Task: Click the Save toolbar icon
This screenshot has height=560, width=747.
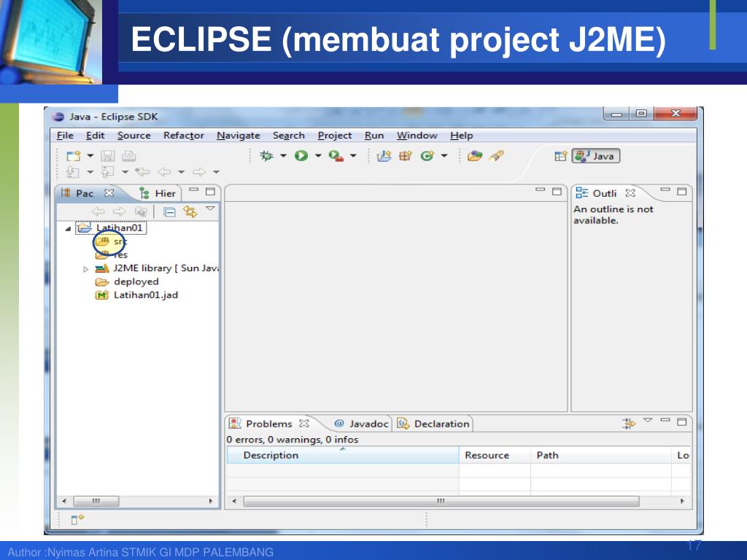Action: coord(108,156)
